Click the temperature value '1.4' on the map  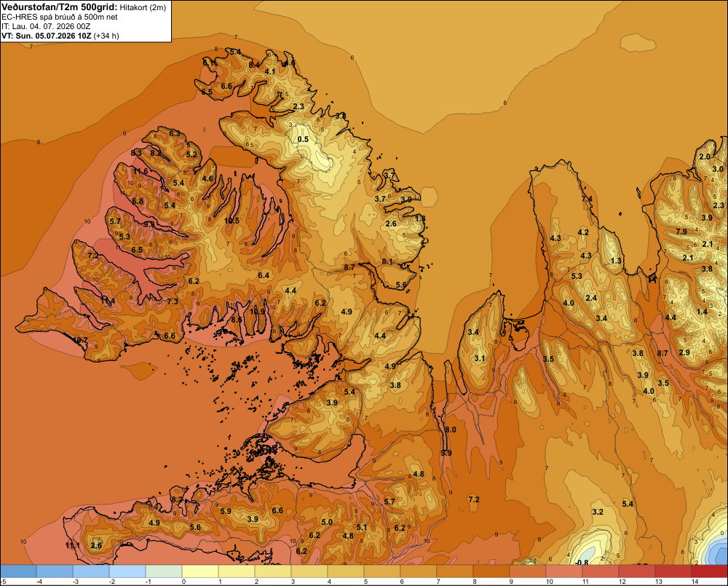702,312
